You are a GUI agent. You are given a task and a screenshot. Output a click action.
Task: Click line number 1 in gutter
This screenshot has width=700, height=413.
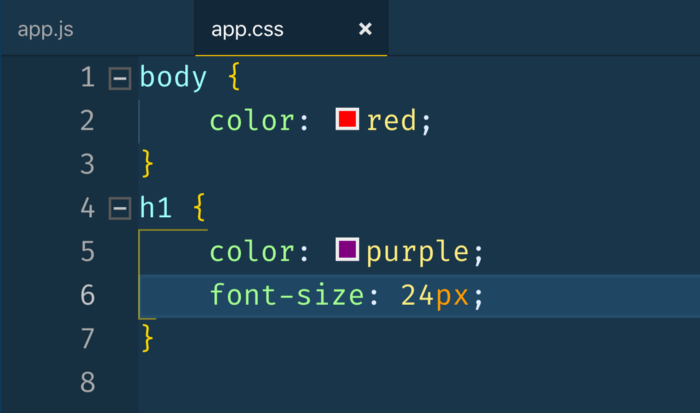pyautogui.click(x=87, y=78)
